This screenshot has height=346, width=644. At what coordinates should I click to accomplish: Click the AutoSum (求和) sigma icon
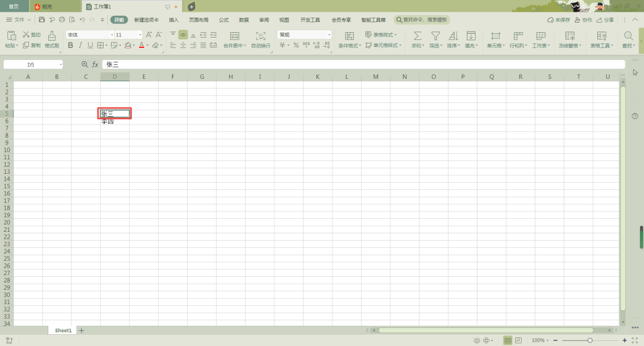coord(417,36)
